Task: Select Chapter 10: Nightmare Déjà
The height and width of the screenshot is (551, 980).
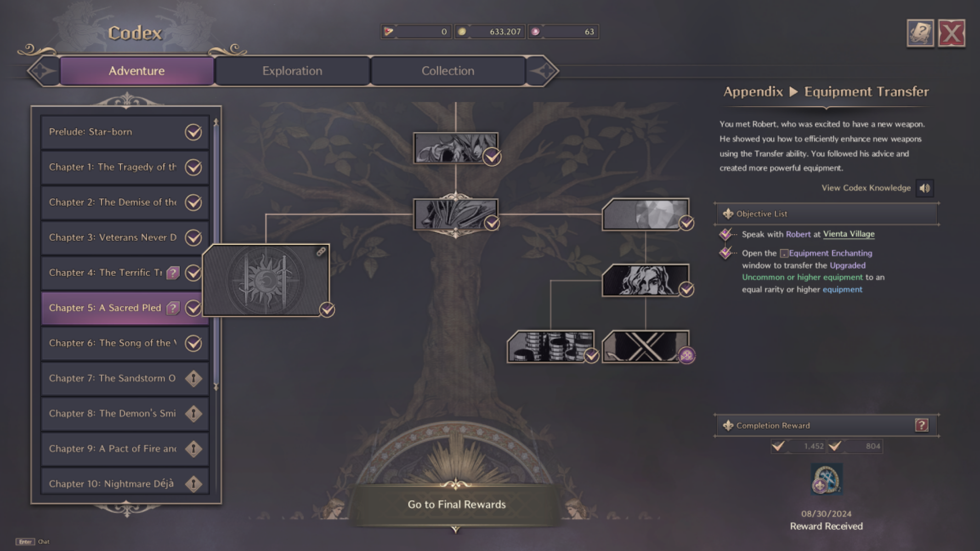Action: (123, 483)
